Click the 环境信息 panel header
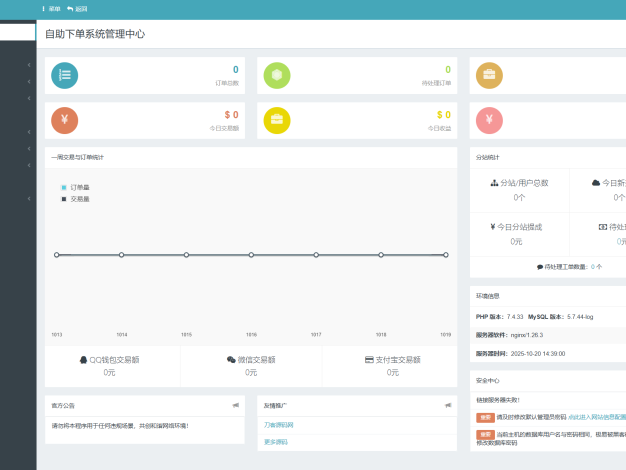 487,296
